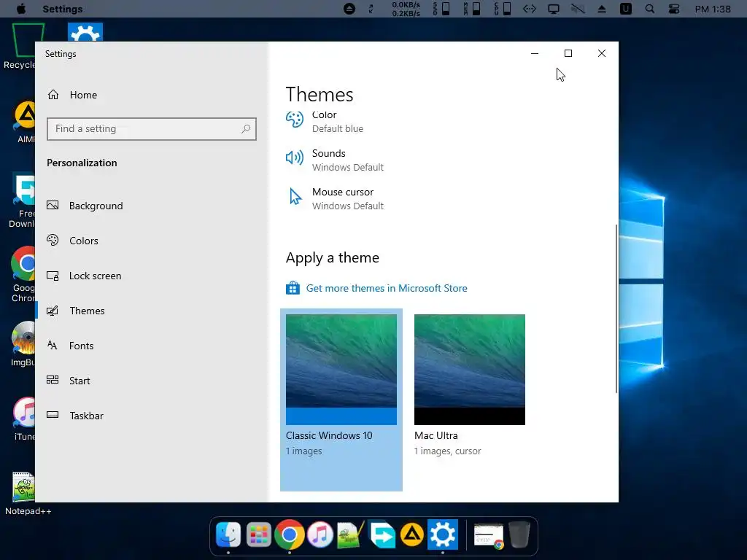This screenshot has width=747, height=560.
Task: Click the Find a setting search field
Action: click(152, 129)
